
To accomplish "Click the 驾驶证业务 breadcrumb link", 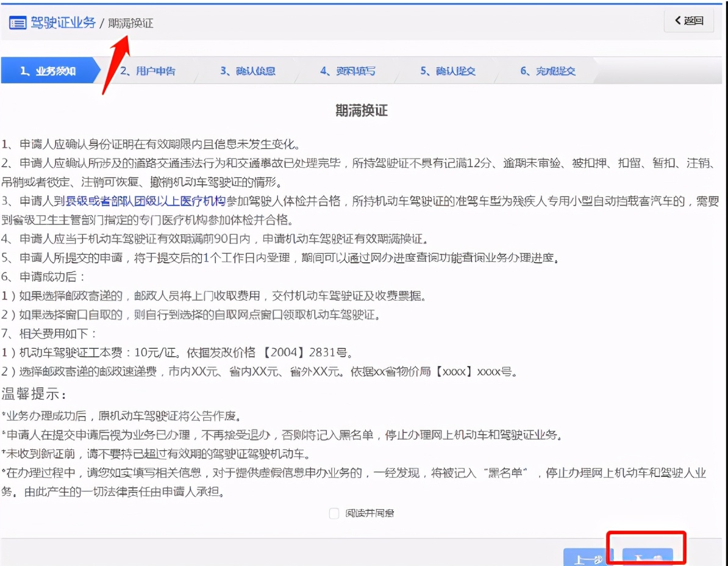I will tap(62, 23).
